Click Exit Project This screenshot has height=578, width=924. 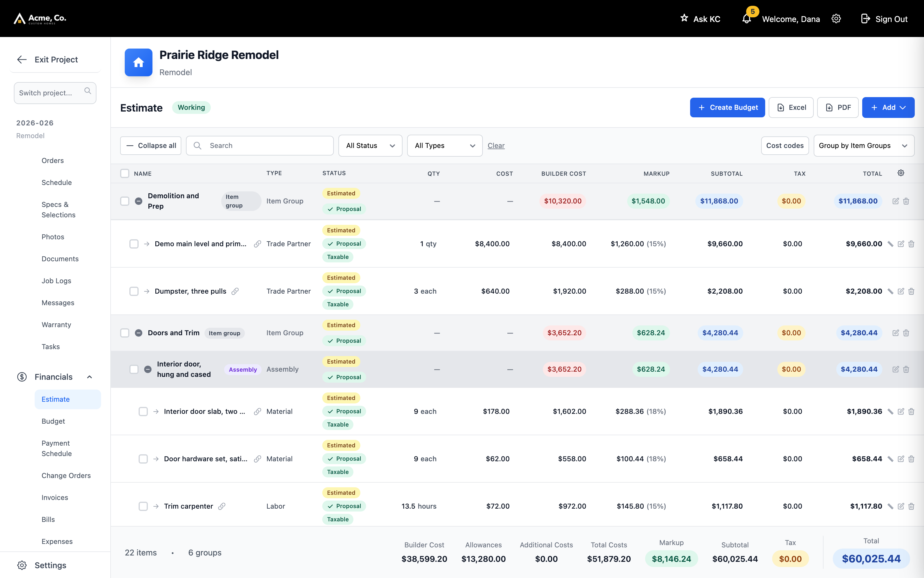[48, 60]
